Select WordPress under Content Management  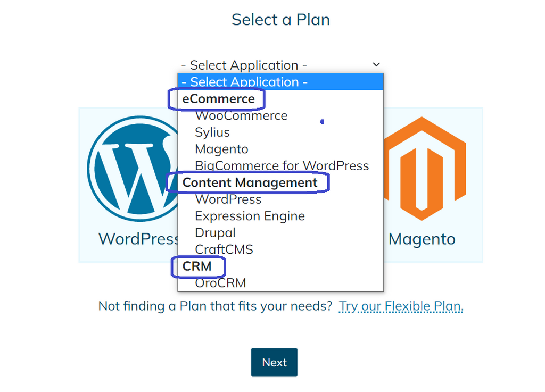pos(228,199)
